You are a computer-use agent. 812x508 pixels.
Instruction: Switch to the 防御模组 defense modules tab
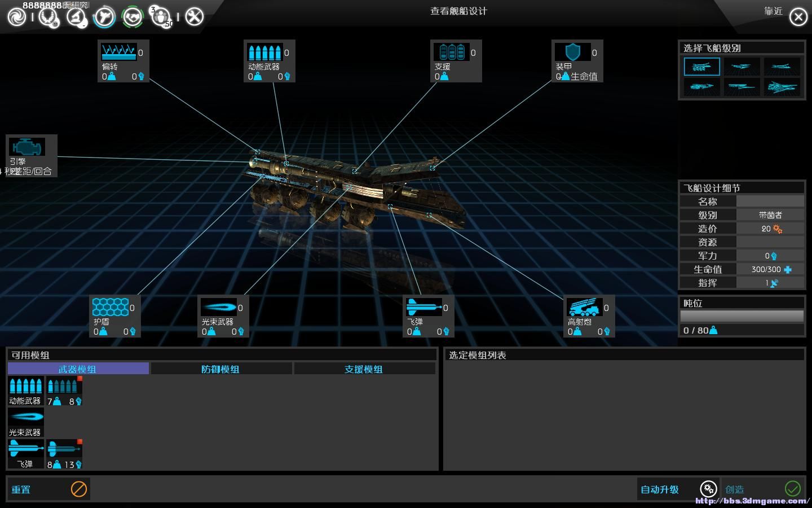[x=221, y=369]
